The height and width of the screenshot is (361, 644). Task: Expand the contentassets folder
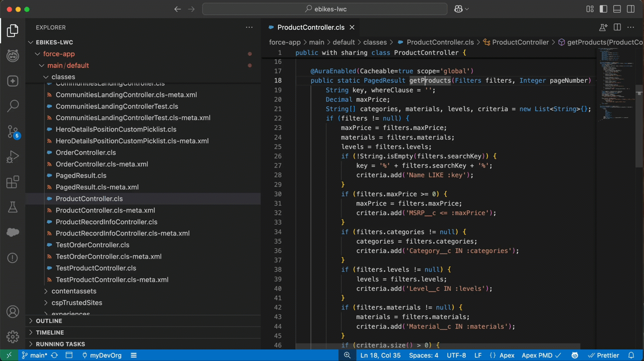coord(45,291)
